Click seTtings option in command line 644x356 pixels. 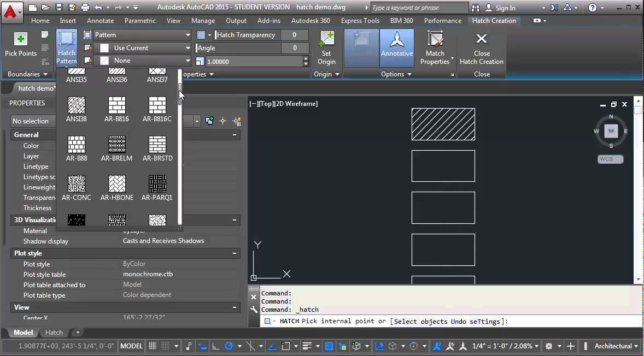point(485,321)
